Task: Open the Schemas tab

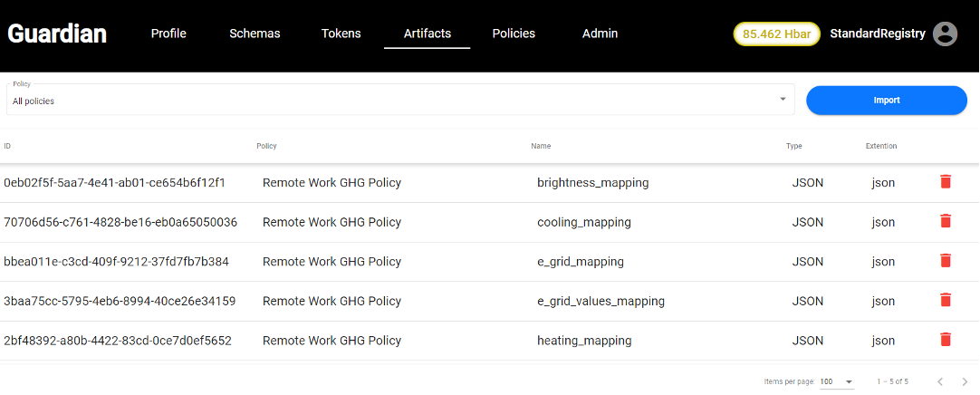Action: click(255, 34)
